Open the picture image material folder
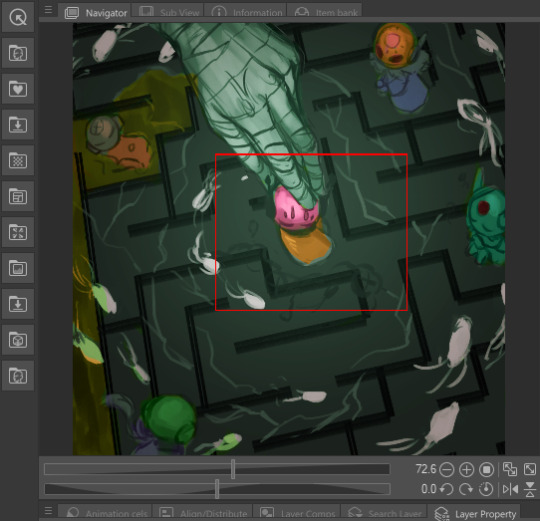Screen dimensions: 540x521 click(x=18, y=268)
